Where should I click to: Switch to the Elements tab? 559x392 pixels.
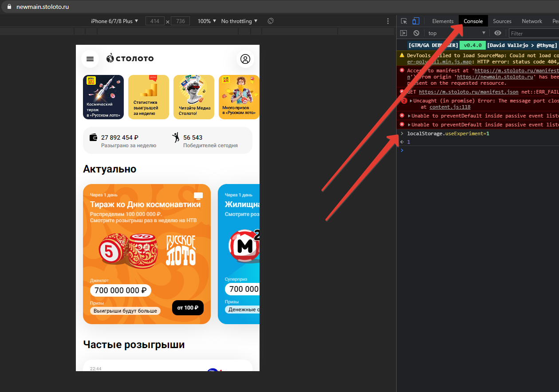click(x=443, y=21)
